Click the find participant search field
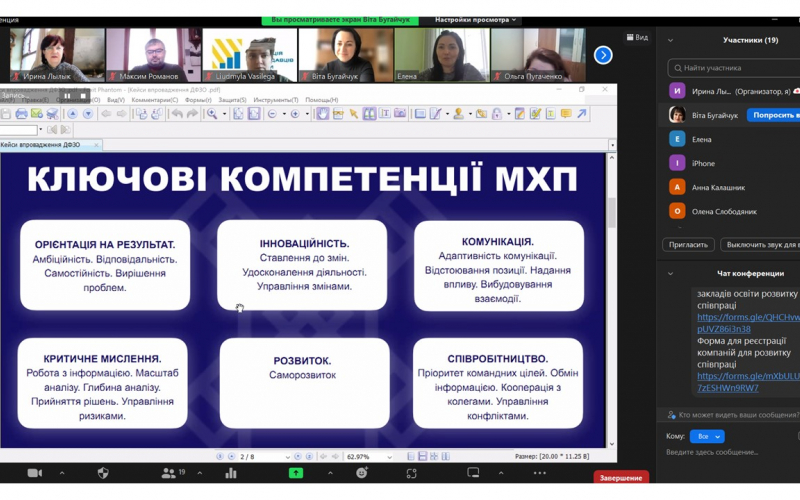The width and height of the screenshot is (800, 500). coord(734,68)
